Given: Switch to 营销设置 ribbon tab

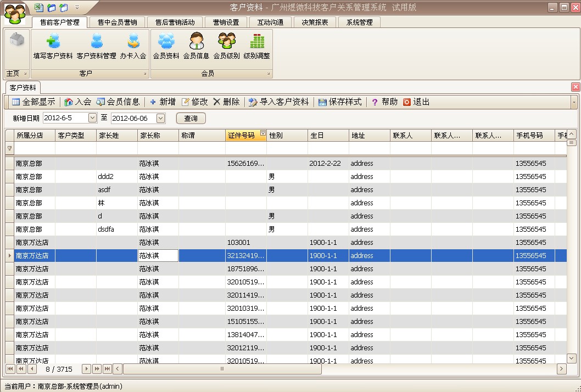Looking at the screenshot, I should tap(226, 22).
